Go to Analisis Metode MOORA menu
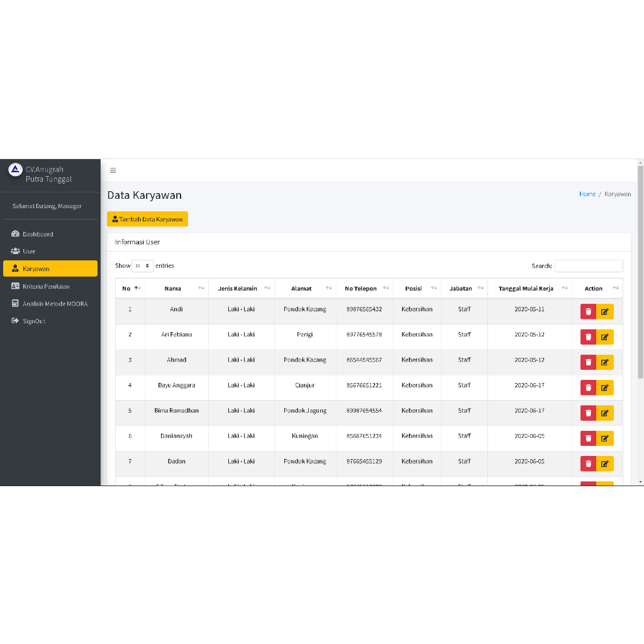The height and width of the screenshot is (644, 644). (x=55, y=304)
